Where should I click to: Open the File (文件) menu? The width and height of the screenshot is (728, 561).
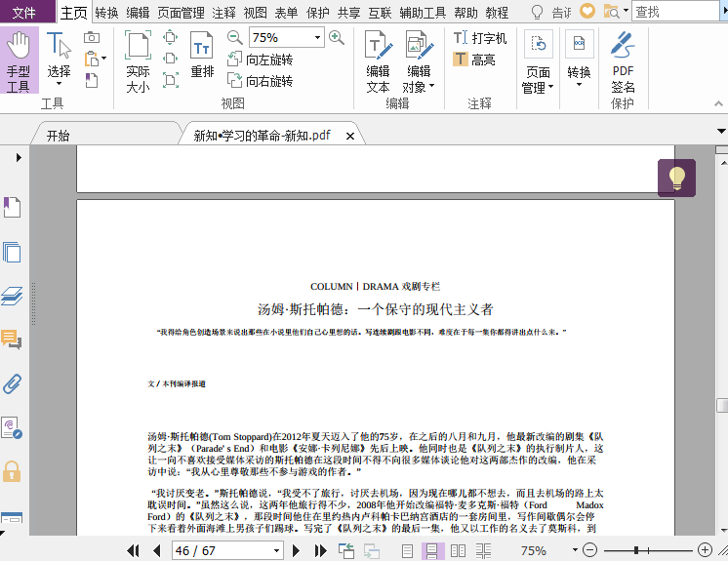23,12
